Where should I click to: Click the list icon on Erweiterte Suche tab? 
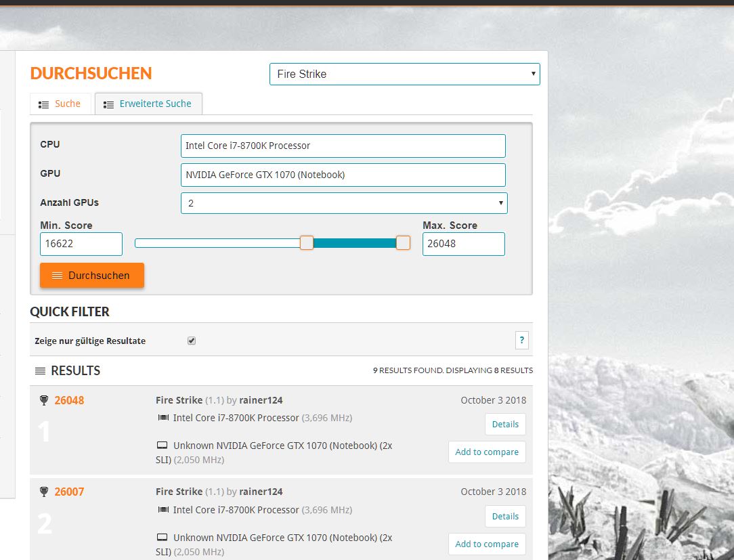[108, 105]
